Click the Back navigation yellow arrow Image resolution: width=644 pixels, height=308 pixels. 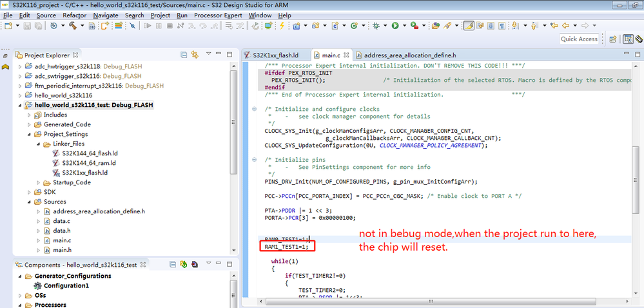pos(565,26)
